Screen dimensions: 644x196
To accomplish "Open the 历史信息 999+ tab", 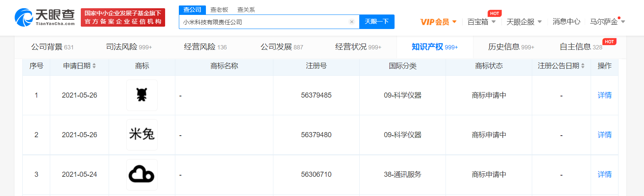I will click(511, 47).
